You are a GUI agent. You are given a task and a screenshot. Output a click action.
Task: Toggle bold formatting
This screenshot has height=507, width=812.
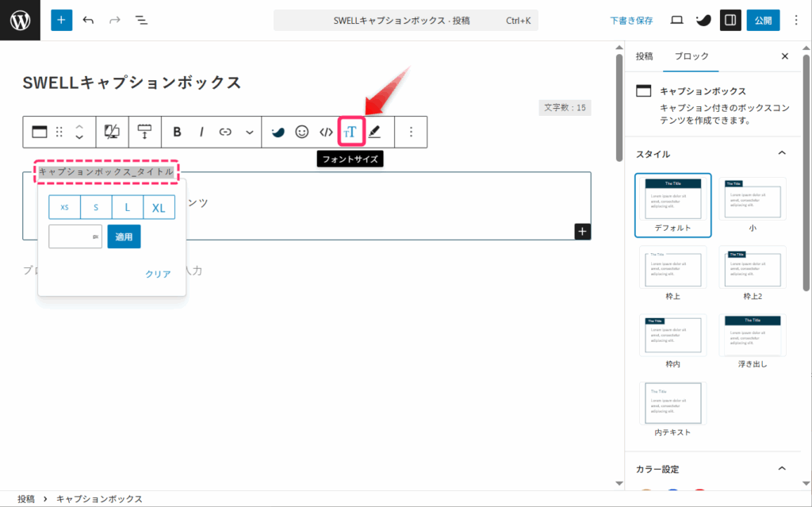pyautogui.click(x=177, y=132)
